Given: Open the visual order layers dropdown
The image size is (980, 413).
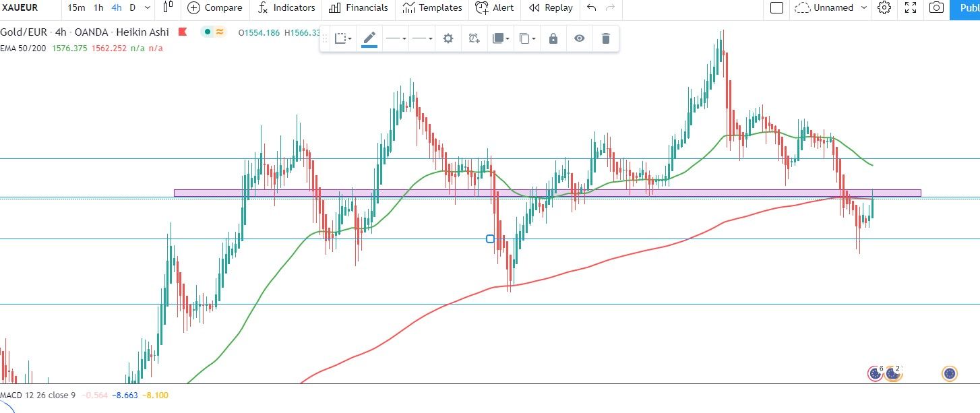Looking at the screenshot, I should [501, 39].
